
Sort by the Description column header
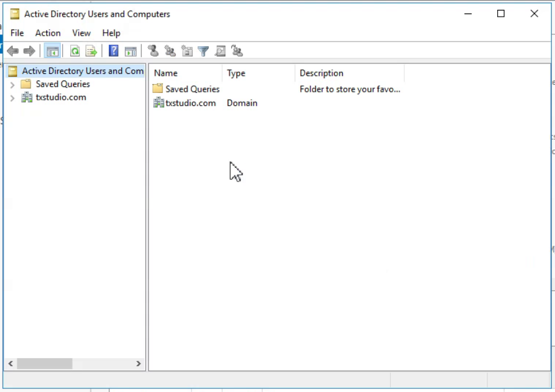(x=349, y=73)
